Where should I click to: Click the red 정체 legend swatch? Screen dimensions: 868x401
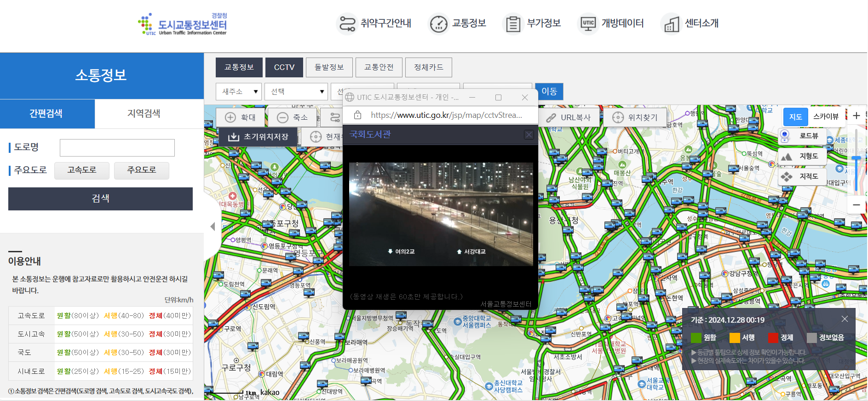773,337
